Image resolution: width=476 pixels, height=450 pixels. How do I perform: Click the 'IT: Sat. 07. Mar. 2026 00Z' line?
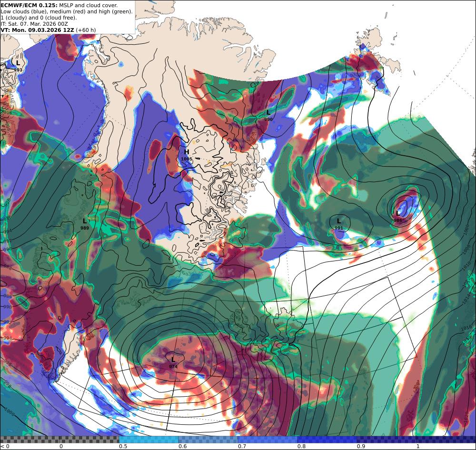click(34, 24)
